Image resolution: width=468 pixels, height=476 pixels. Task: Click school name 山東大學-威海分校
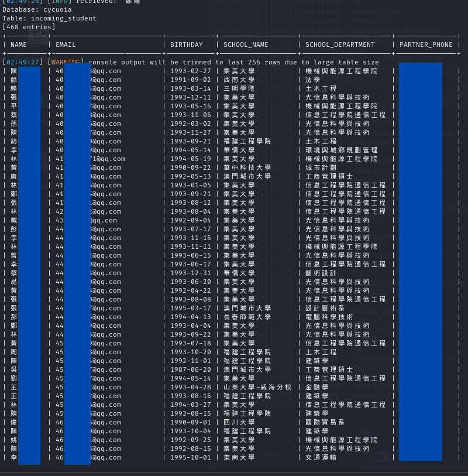click(x=257, y=388)
